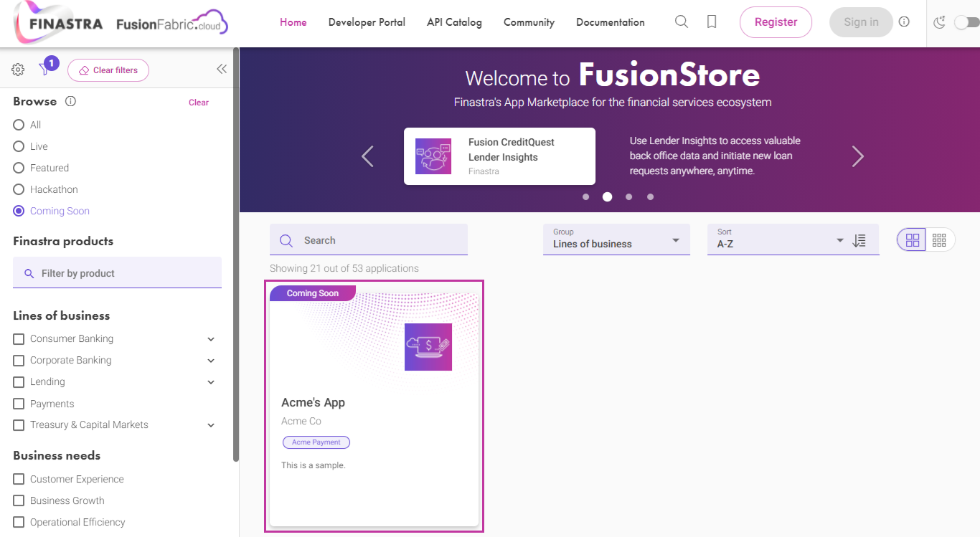Click the FusionFabric.cloud logo
The height and width of the screenshot is (537, 980).
pos(172,23)
